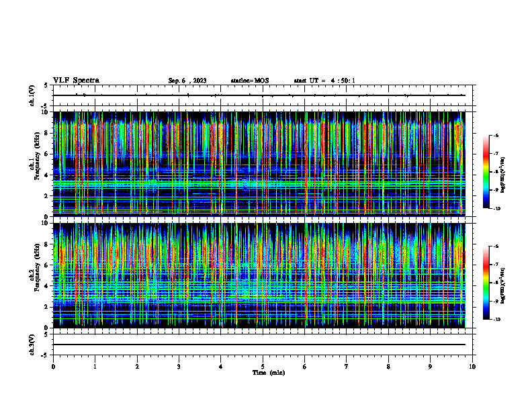Click the ch.1 color bar "log(PSD)" label
The height and width of the screenshot is (411, 532).
point(503,175)
